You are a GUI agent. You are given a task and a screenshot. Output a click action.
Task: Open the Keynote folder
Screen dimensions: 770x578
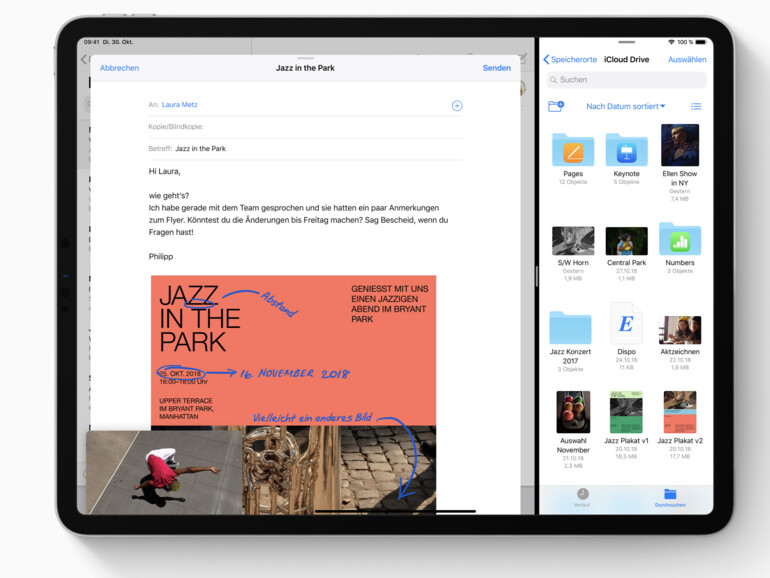[x=627, y=150]
